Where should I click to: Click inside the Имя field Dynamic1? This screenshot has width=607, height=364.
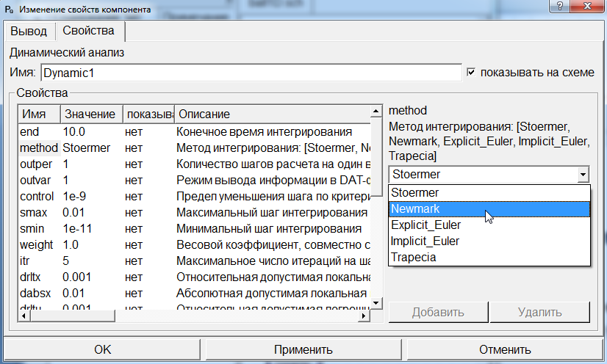[x=250, y=73]
